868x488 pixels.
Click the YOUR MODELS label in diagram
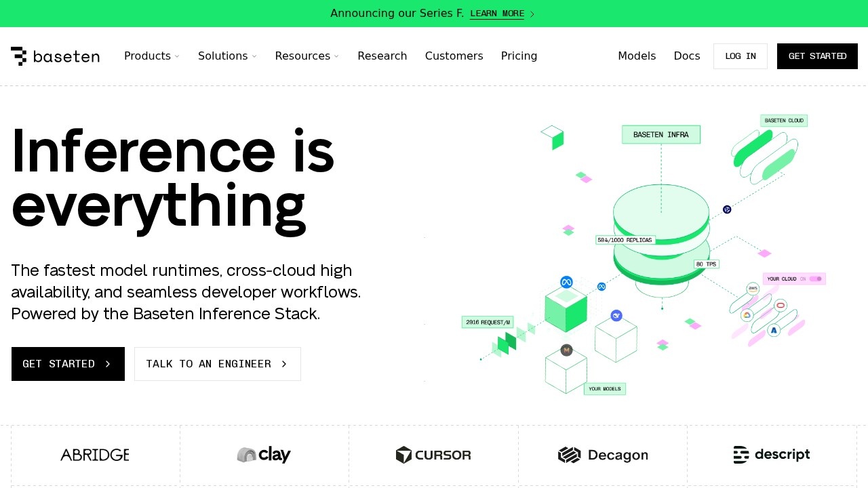[604, 389]
